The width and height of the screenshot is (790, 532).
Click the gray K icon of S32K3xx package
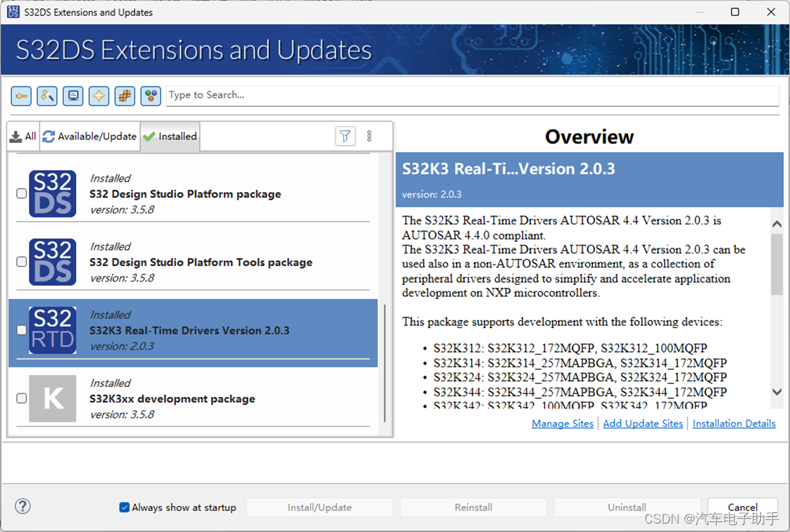point(52,398)
